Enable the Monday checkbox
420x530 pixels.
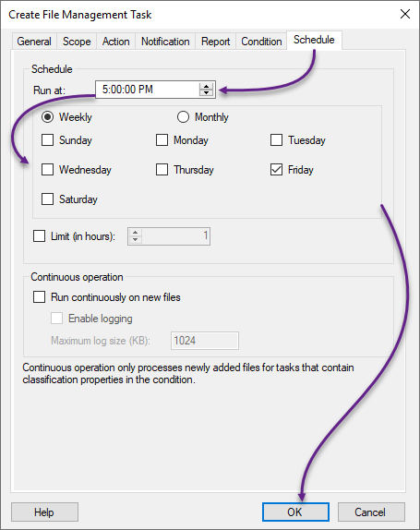click(162, 140)
